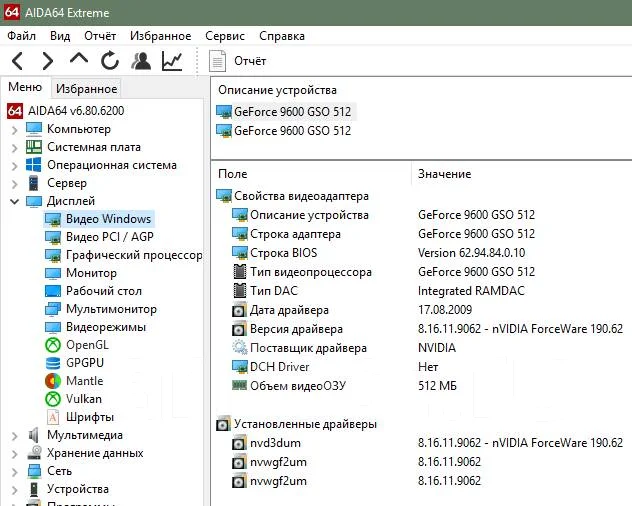Open the Вид menu
Image resolution: width=632 pixels, height=506 pixels.
(60, 36)
